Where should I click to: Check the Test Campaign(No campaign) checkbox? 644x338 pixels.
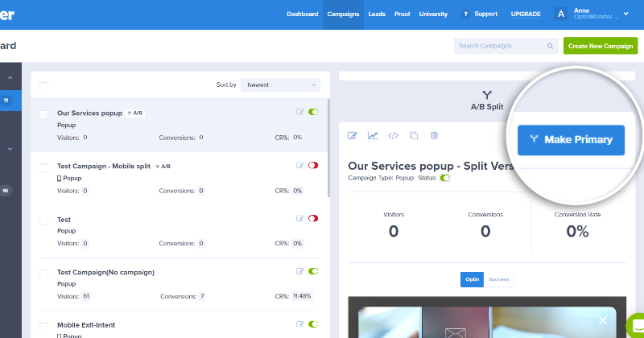pyautogui.click(x=43, y=274)
